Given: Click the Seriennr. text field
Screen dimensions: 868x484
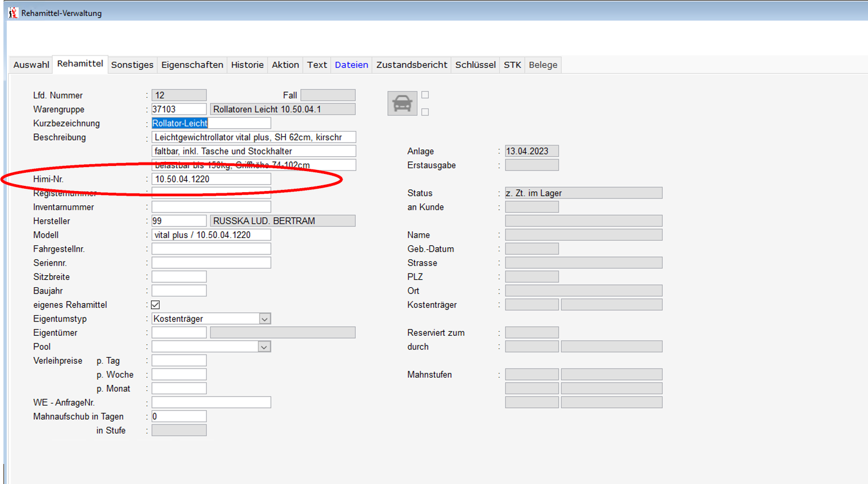Looking at the screenshot, I should (x=211, y=263).
